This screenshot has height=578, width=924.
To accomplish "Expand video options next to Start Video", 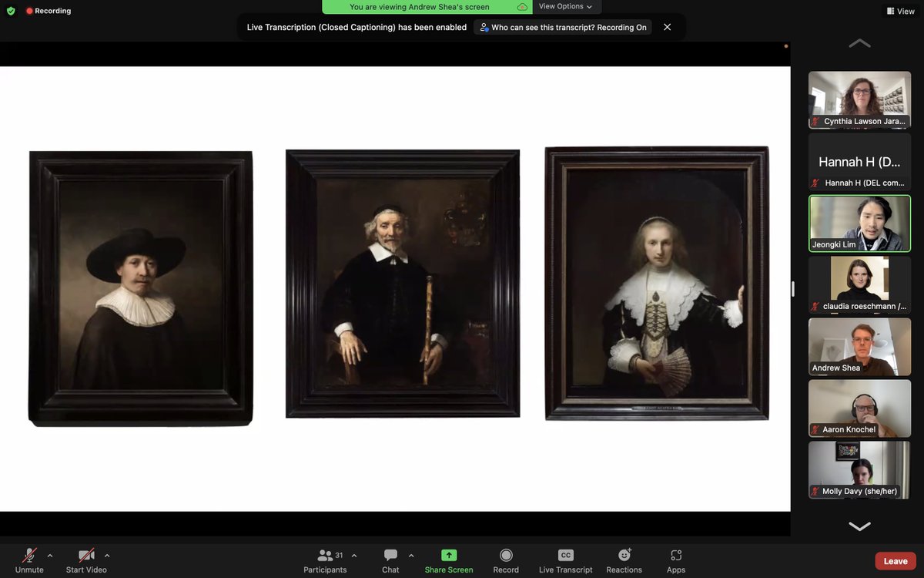I will tap(107, 555).
